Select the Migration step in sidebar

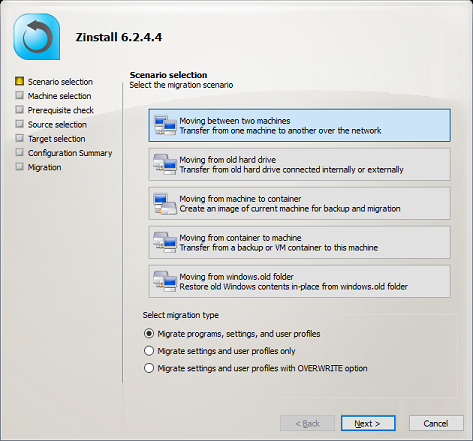coord(44,167)
